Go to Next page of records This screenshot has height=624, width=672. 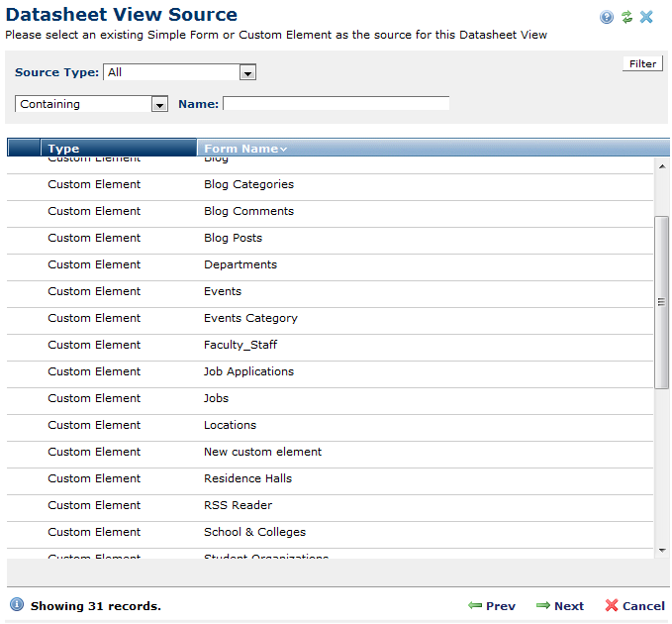(x=560, y=605)
